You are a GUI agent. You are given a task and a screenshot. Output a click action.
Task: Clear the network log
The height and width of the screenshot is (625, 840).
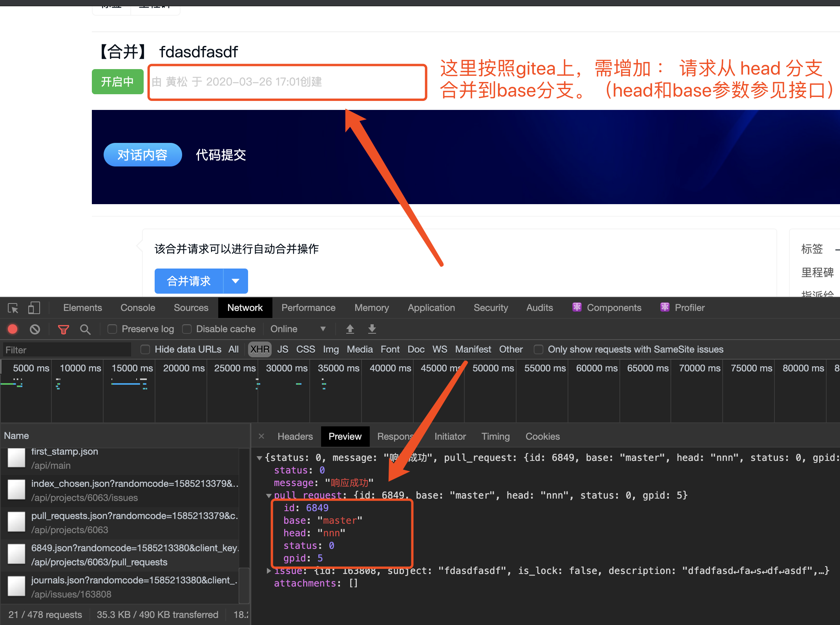35,329
